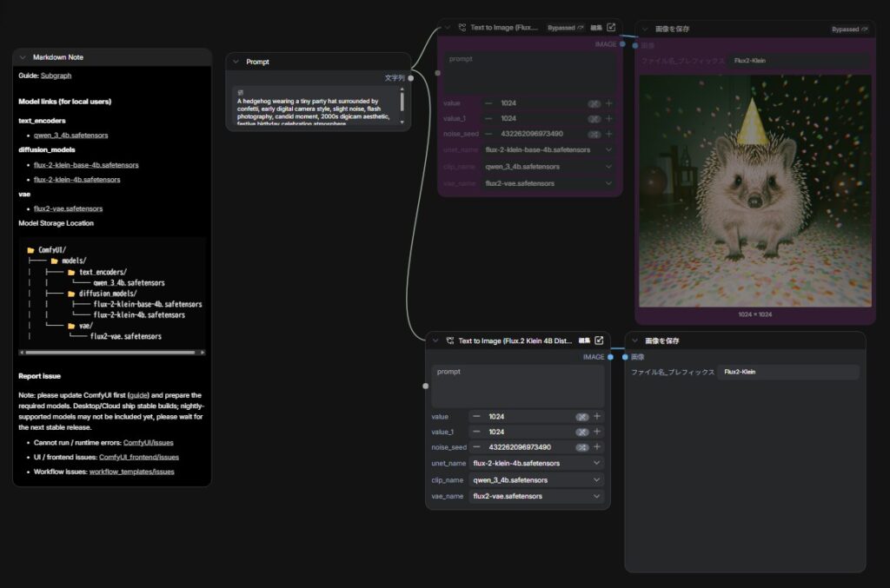Click the 編集 button on the Distilled node
890x588 pixels.
[x=584, y=340]
